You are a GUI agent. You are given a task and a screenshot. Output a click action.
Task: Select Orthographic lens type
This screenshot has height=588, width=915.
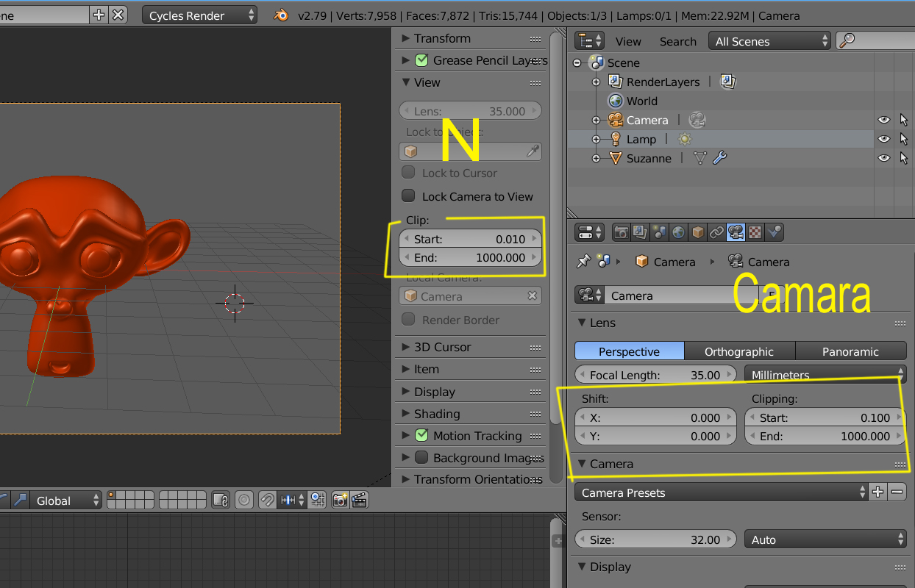tap(739, 351)
